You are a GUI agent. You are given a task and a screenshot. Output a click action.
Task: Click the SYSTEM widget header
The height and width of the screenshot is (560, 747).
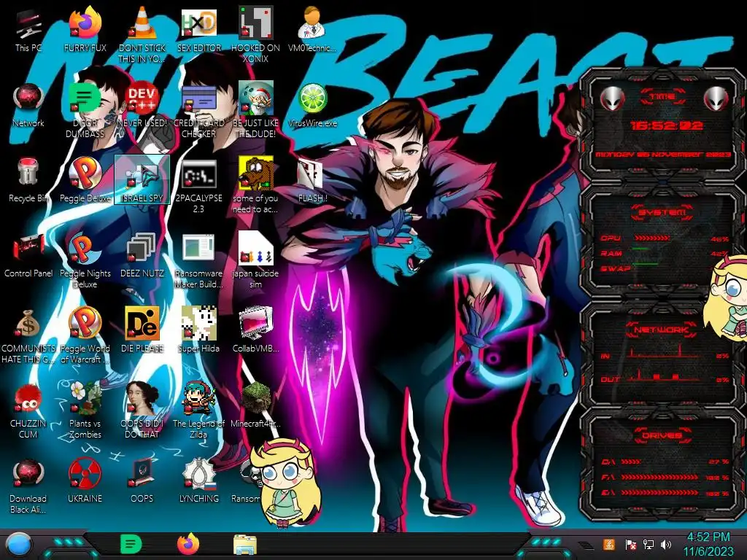[x=662, y=212]
